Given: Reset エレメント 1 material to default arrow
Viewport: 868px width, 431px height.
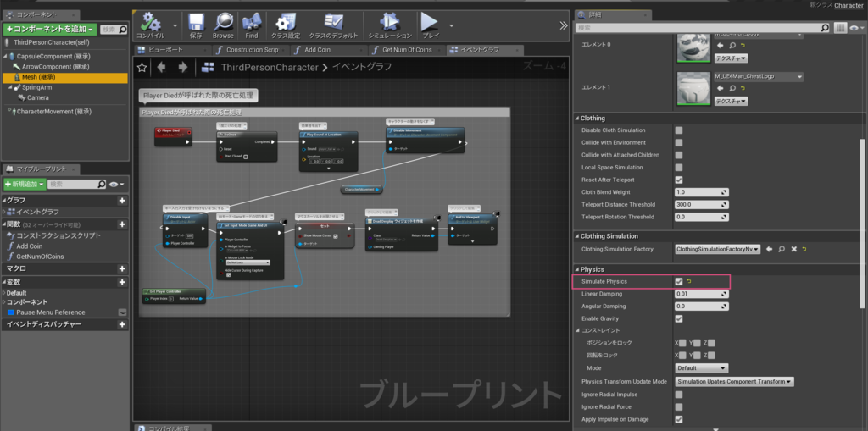Looking at the screenshot, I should coord(743,89).
